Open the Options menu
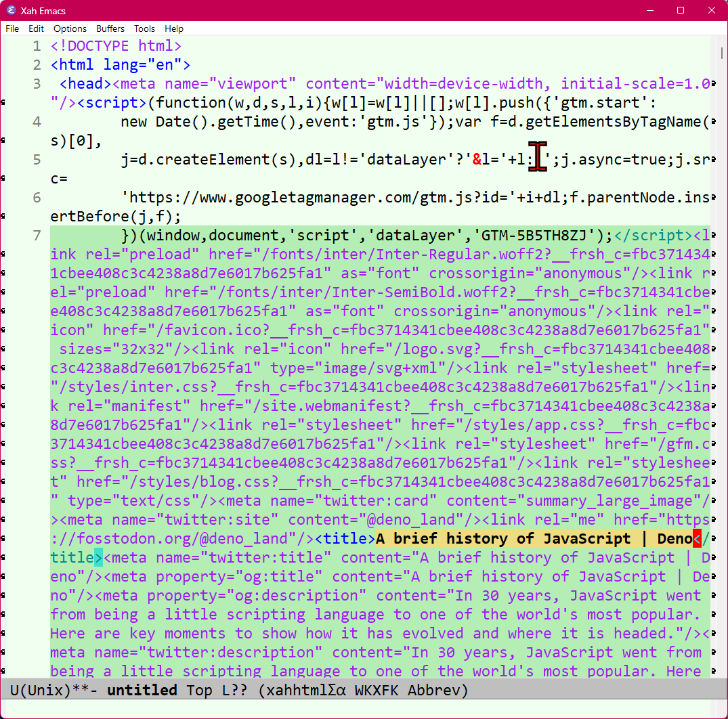The image size is (728, 719). coord(70,28)
